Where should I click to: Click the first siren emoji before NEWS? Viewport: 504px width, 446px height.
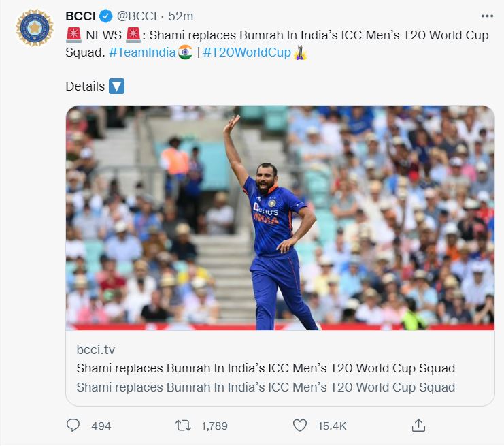(x=73, y=35)
